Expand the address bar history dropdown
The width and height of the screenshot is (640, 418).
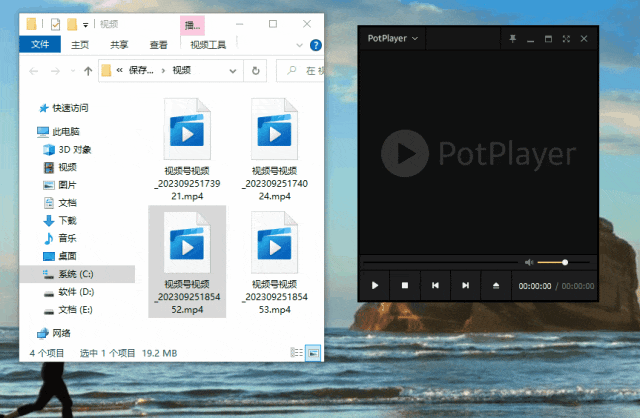click(233, 71)
